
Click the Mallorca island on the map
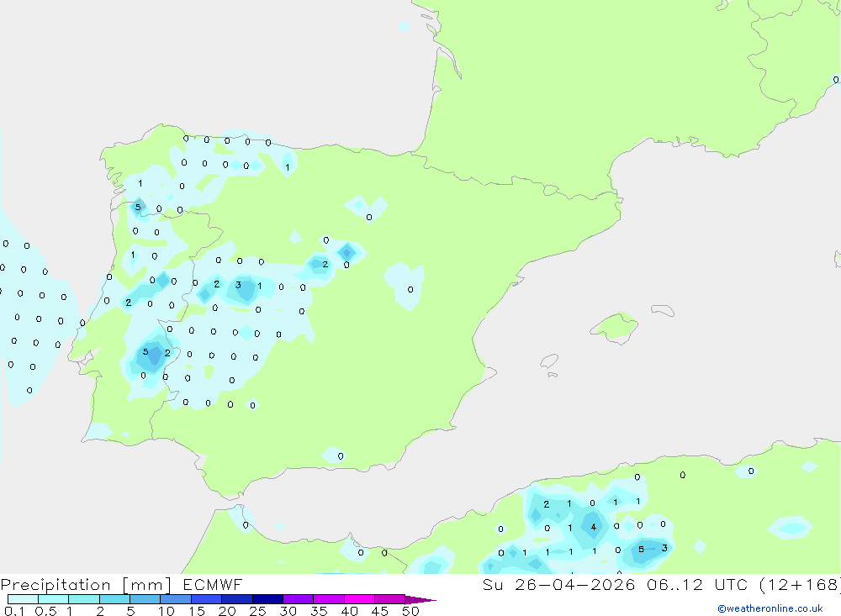click(615, 327)
